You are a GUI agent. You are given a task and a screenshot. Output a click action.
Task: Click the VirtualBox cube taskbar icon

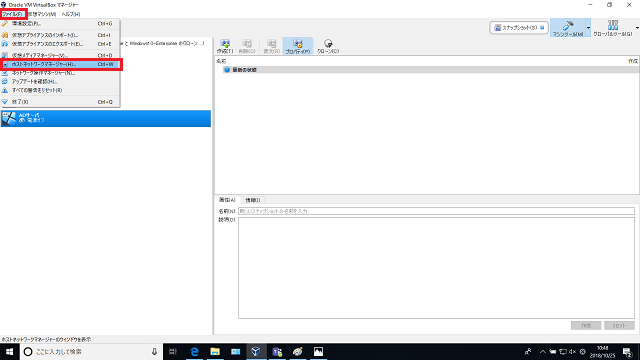(256, 351)
